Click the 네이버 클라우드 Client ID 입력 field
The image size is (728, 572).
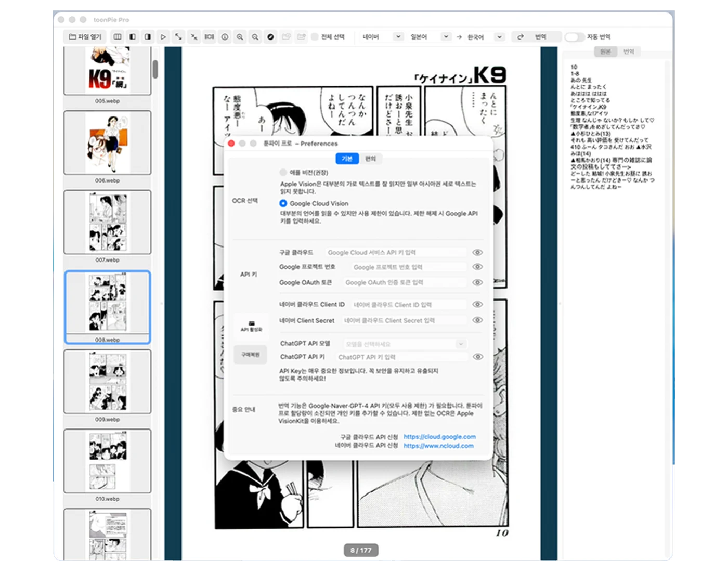pos(409,304)
